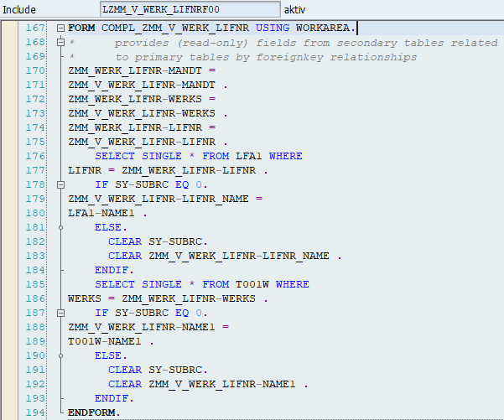This screenshot has height=420, width=504.
Task: Click CLEAR SY-SUBRC statement on line 191
Action: click(x=158, y=370)
